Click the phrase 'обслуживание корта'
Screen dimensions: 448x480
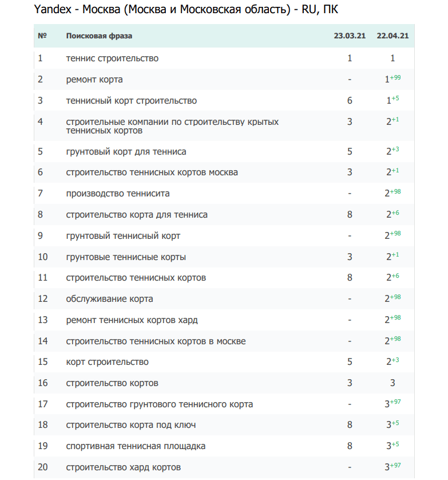[109, 299]
